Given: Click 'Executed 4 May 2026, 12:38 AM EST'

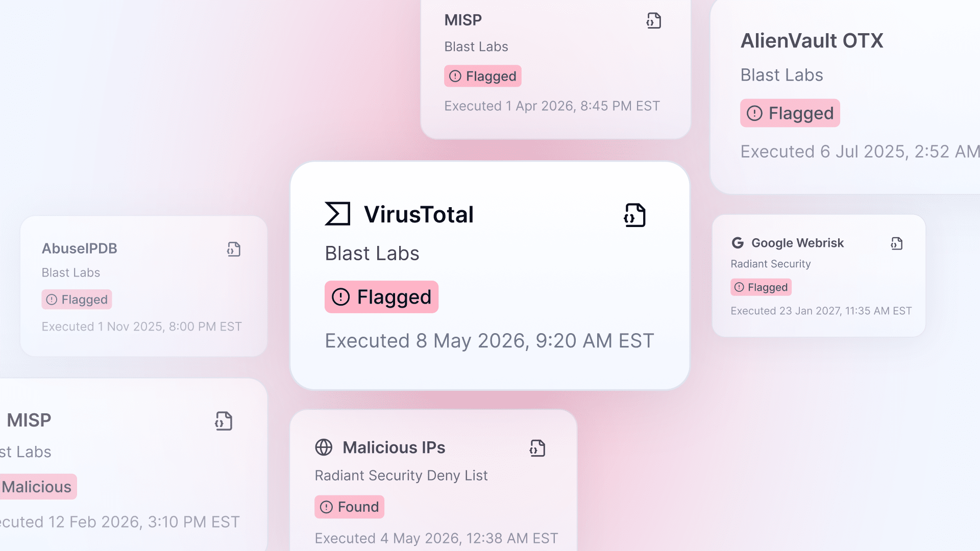Looking at the screenshot, I should [x=436, y=538].
